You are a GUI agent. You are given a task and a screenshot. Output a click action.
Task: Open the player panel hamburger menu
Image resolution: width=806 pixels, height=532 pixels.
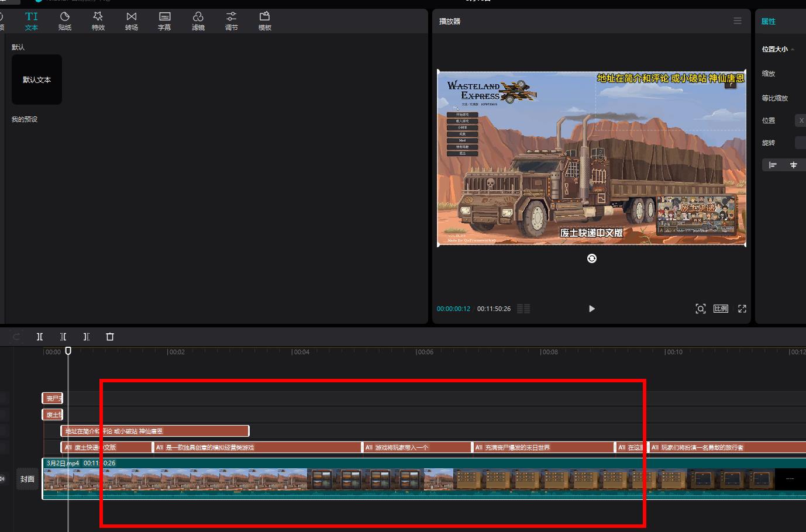tap(738, 21)
